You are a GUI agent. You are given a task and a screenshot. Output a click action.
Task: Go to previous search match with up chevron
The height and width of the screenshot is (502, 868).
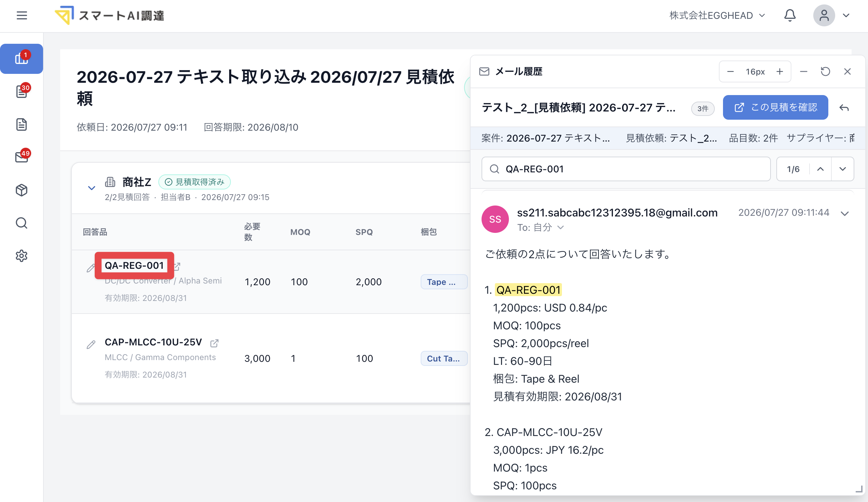820,169
